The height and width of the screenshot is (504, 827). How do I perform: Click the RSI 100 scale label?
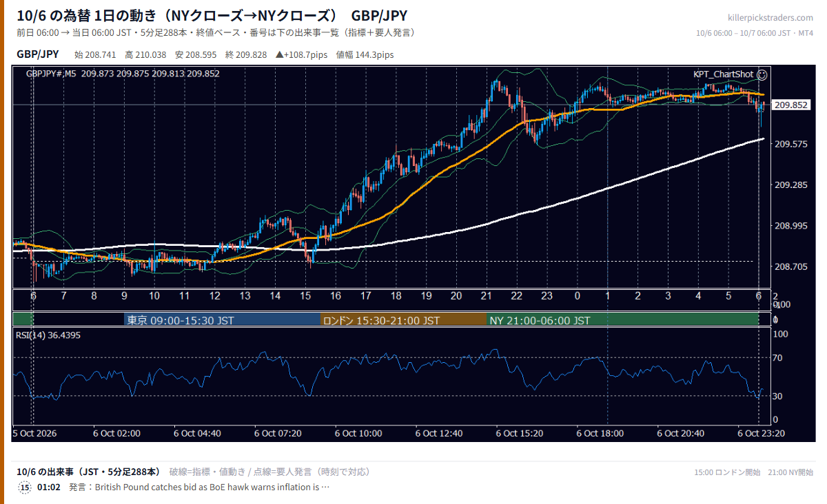click(x=779, y=334)
